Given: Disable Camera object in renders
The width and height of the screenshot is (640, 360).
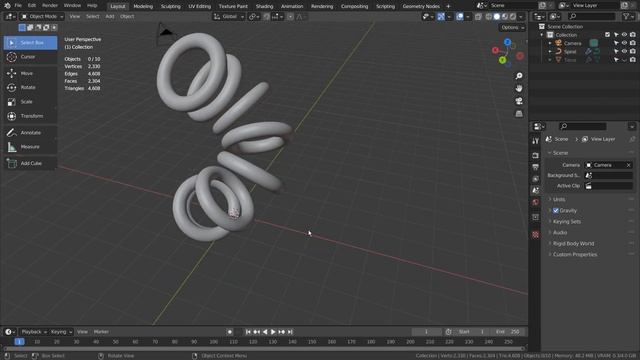Looking at the screenshot, I should click(633, 43).
